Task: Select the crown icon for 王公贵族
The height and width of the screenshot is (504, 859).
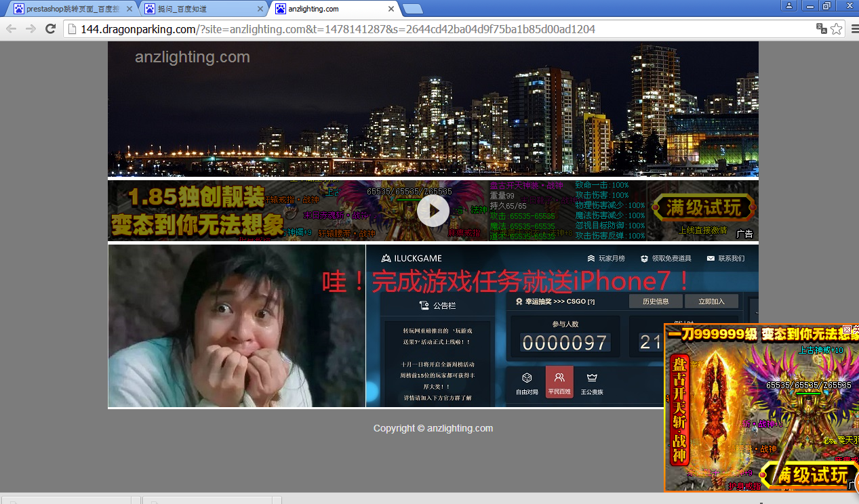Action: (x=591, y=377)
